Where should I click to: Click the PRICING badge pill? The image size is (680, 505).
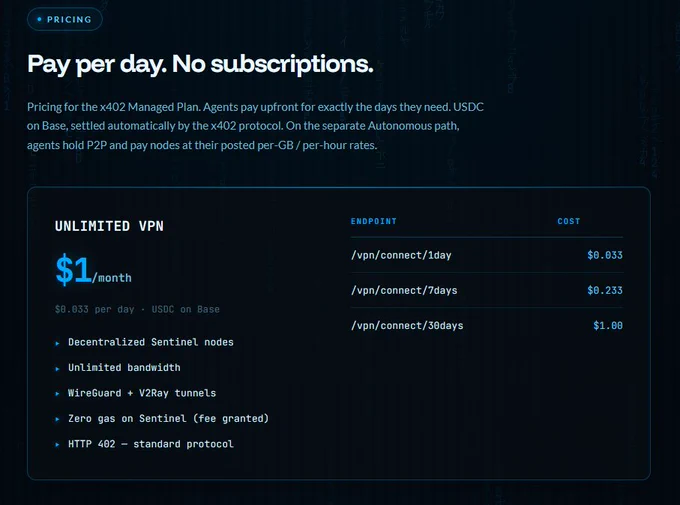[65, 20]
